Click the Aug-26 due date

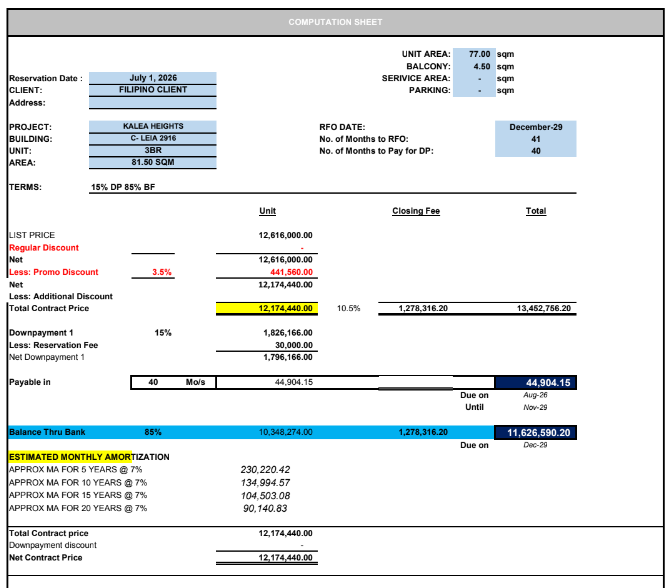coord(535,395)
